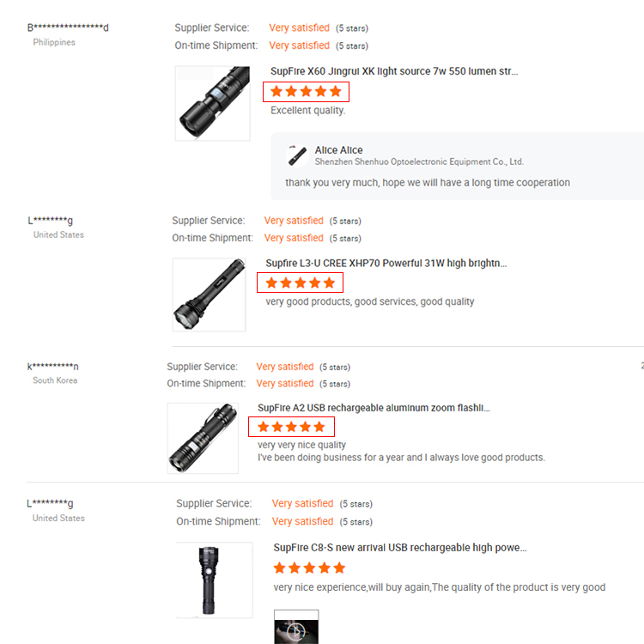Viewport: 644px width, 644px height.
Task: Open the Supfire L3-U flashlight product image
Action: tap(209, 295)
